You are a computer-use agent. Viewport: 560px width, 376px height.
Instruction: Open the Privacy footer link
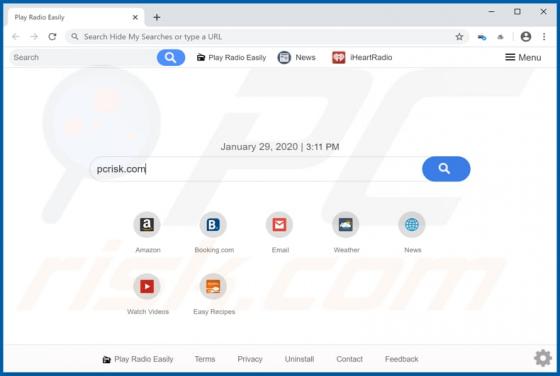(250, 359)
